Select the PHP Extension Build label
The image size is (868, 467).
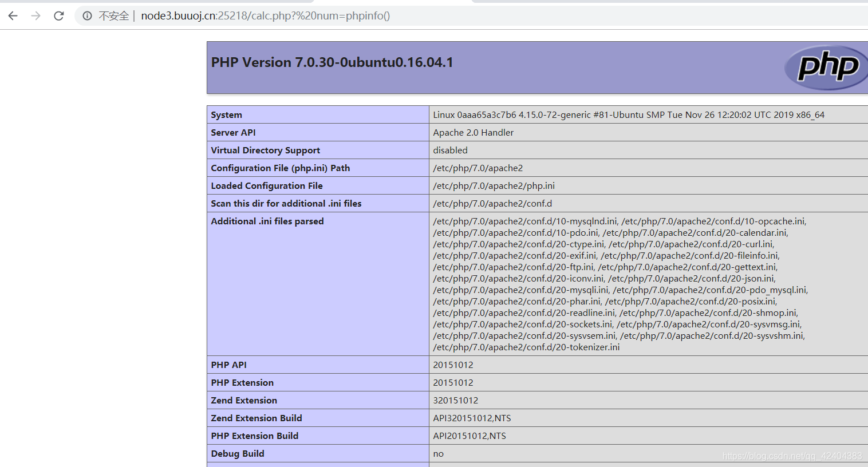point(255,436)
